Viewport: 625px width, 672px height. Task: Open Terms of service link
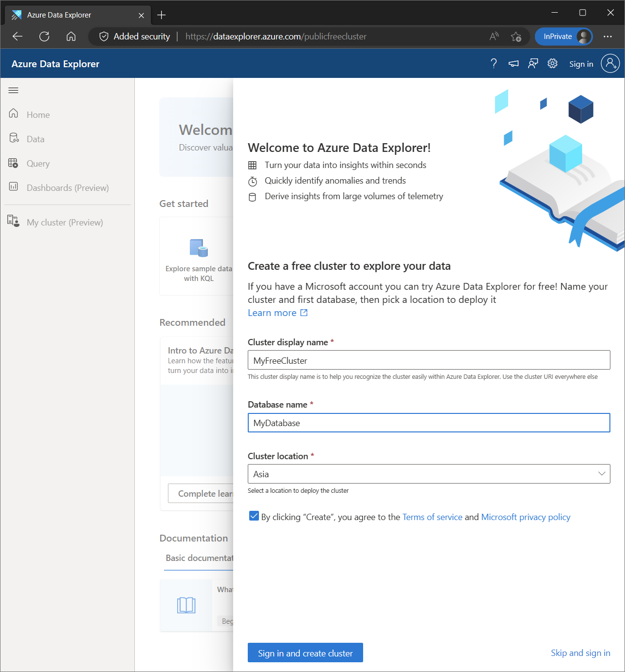pyautogui.click(x=432, y=517)
